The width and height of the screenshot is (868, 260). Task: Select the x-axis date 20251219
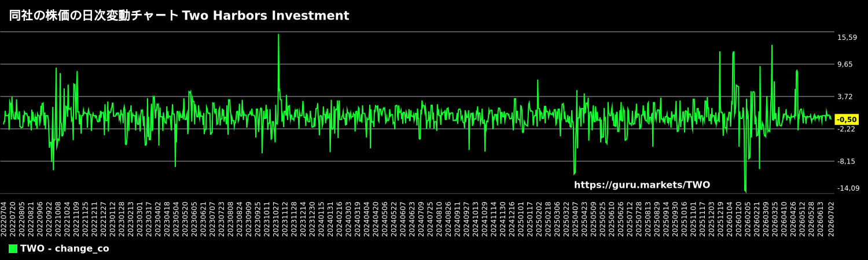720,219
